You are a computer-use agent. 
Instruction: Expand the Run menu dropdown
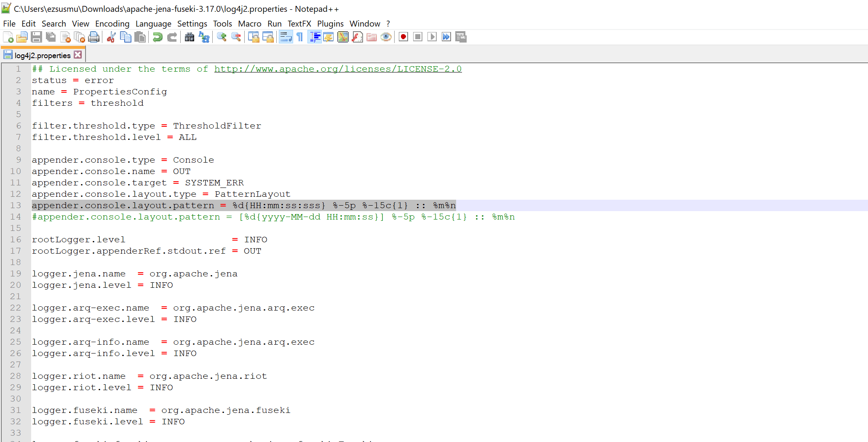click(275, 24)
